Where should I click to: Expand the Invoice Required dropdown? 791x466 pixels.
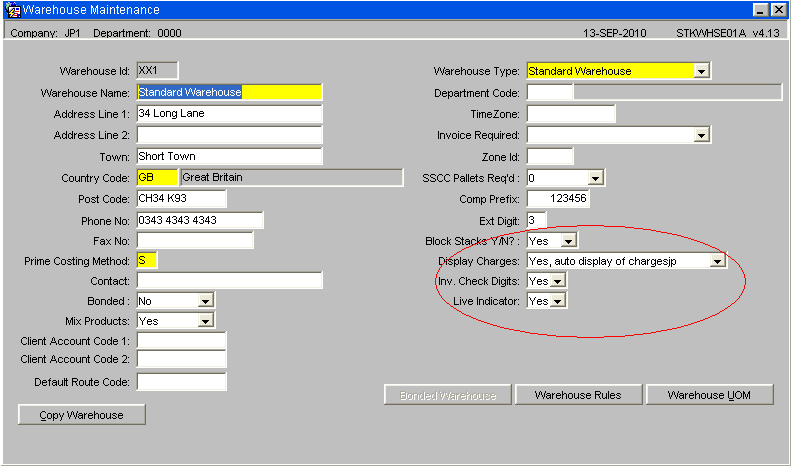pos(701,135)
